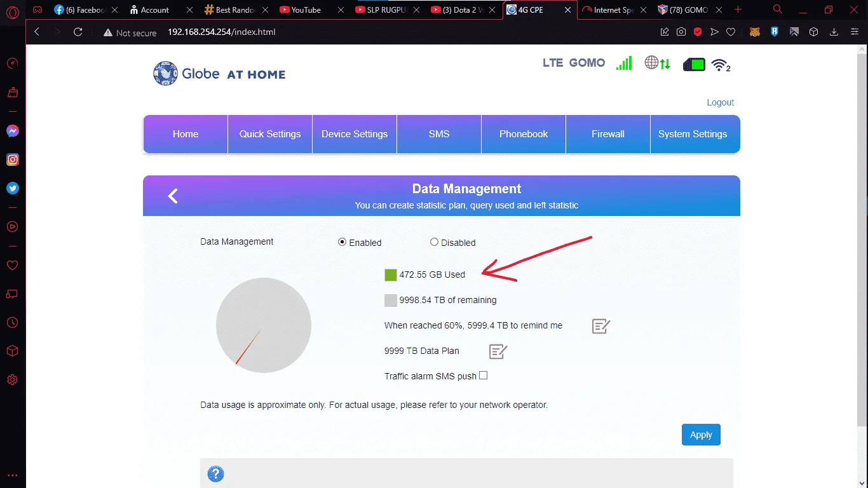Open the Player icon in sidebar
Viewport: 868px width, 488px height.
tap(12, 226)
